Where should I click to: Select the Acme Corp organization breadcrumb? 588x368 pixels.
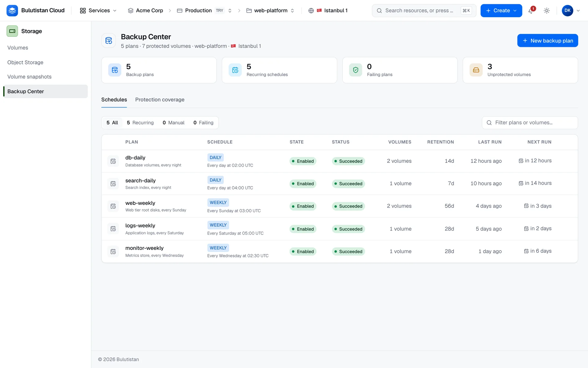(x=145, y=10)
